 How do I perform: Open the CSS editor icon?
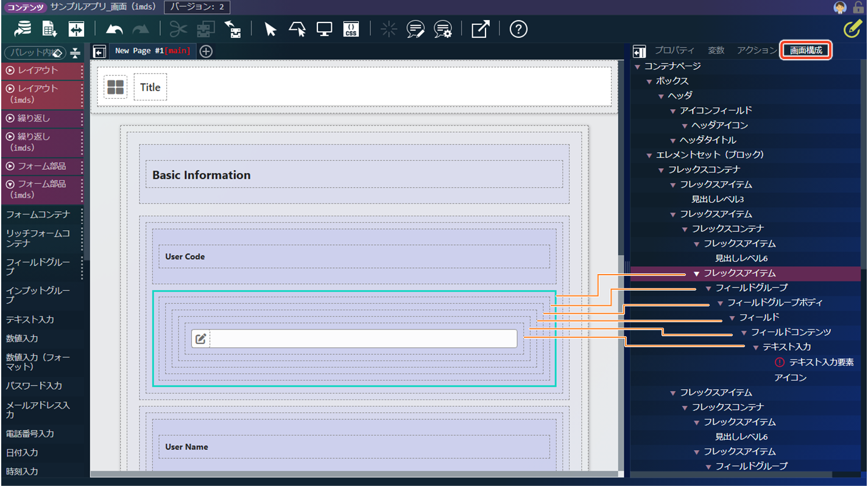coord(351,29)
